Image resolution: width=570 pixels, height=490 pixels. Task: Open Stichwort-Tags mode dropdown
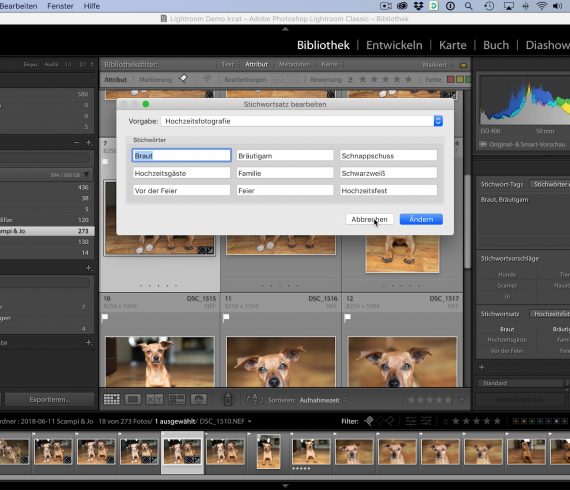[550, 184]
